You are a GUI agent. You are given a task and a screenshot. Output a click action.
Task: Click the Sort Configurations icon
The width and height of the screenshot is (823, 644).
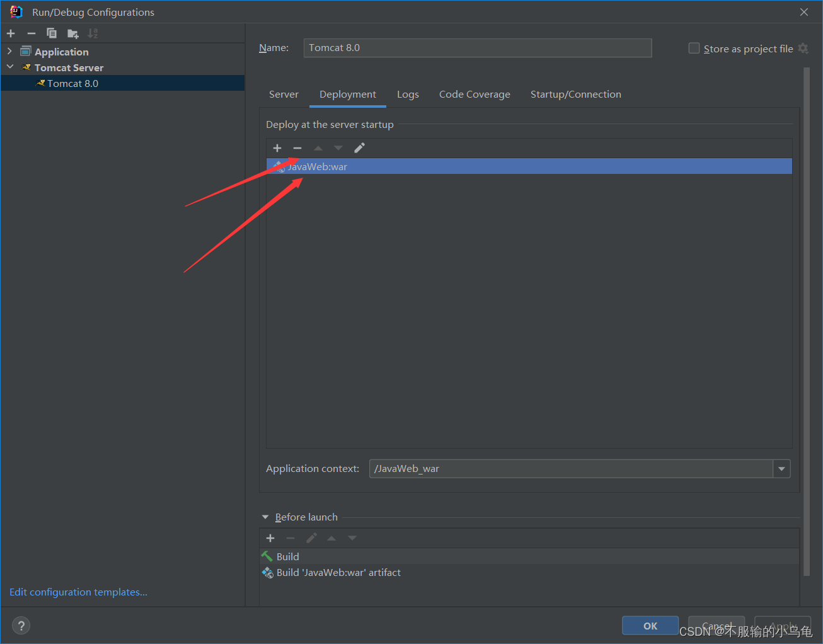[x=92, y=33]
